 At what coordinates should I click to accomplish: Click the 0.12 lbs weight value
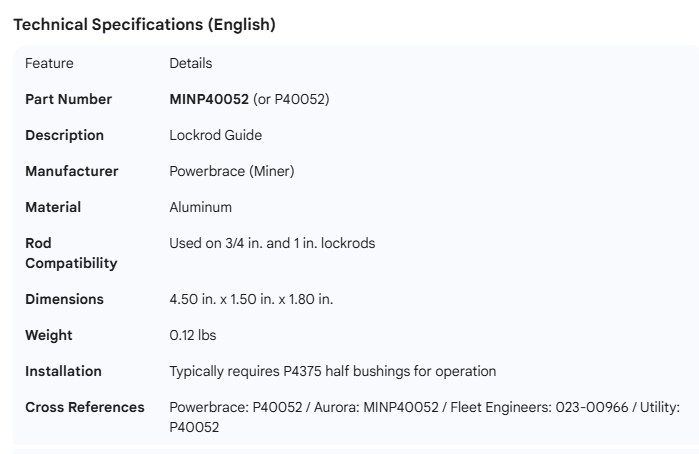pos(192,335)
